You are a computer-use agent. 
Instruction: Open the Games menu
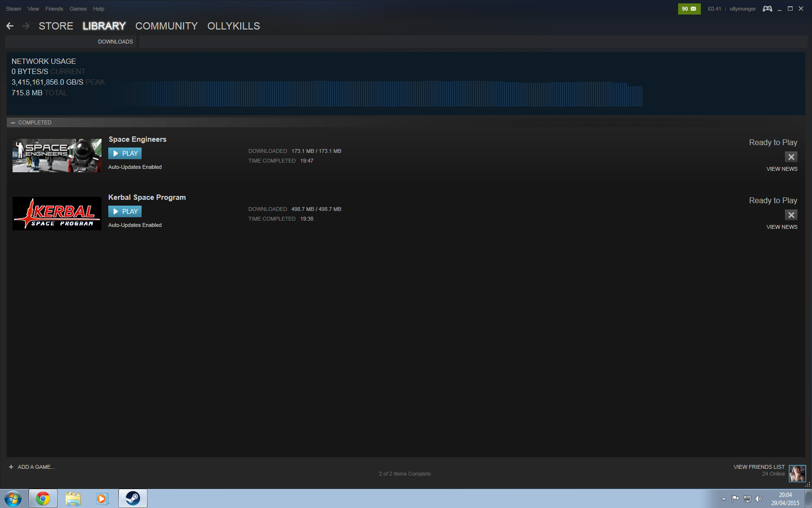click(x=78, y=9)
